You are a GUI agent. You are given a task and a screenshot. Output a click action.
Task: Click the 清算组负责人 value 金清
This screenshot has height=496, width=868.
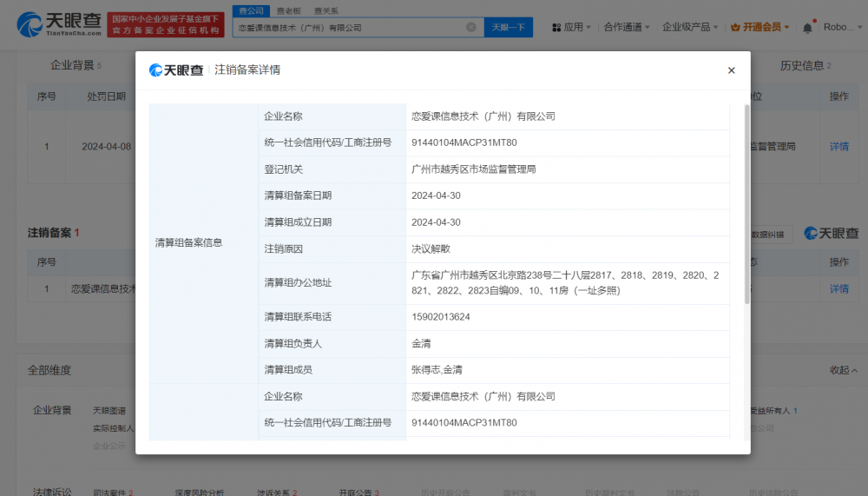(421, 344)
